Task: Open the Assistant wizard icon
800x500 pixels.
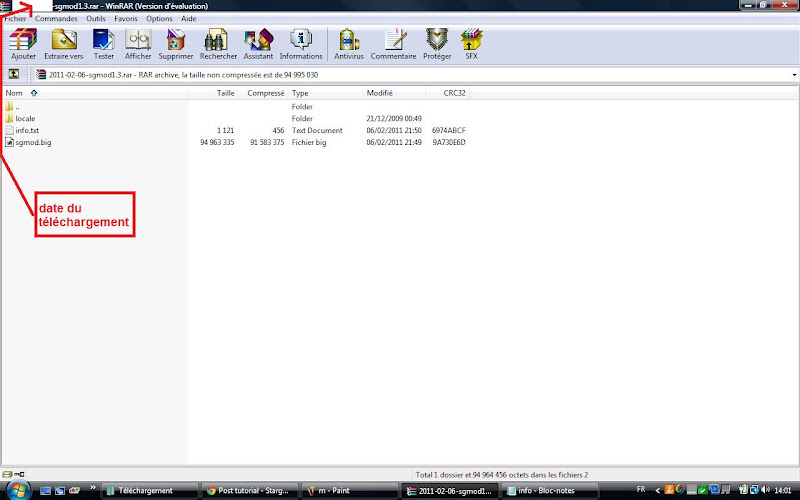Action: point(258,44)
